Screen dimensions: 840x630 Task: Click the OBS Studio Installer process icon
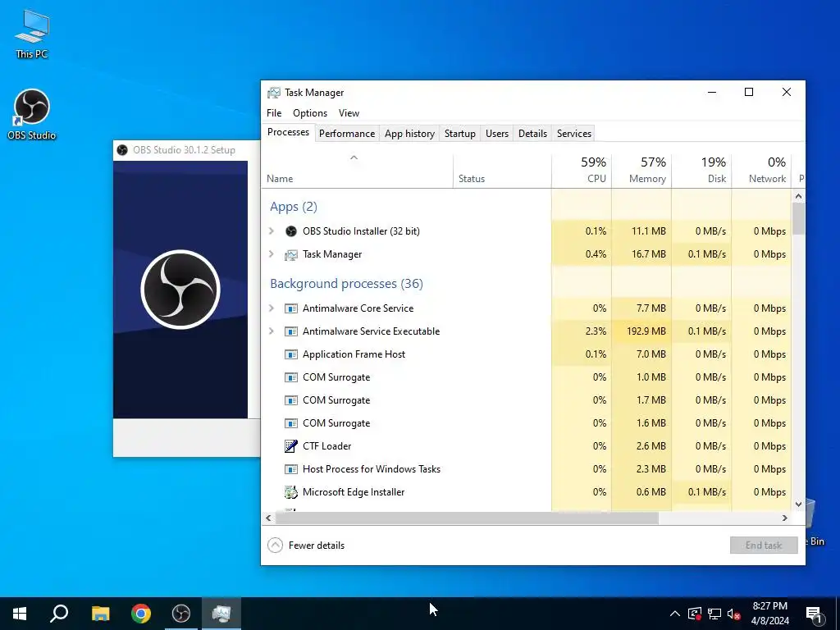coord(291,231)
